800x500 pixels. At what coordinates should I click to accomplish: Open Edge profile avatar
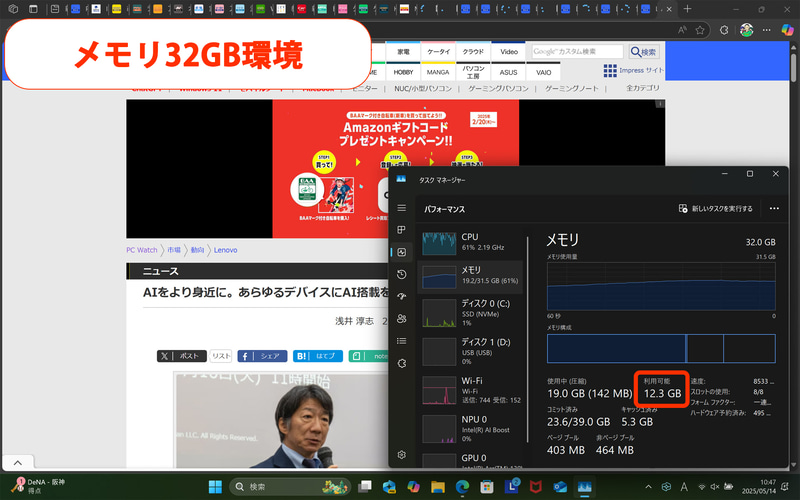tap(746, 30)
